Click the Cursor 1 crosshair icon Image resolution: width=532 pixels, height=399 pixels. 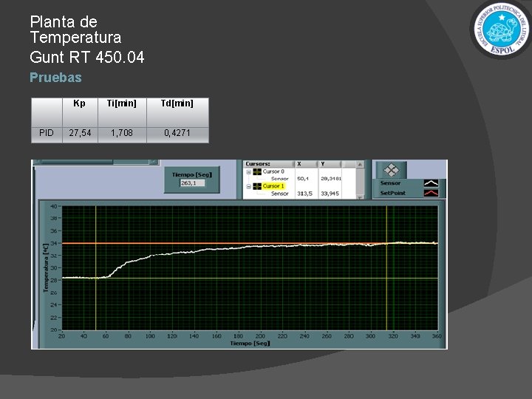[257, 186]
